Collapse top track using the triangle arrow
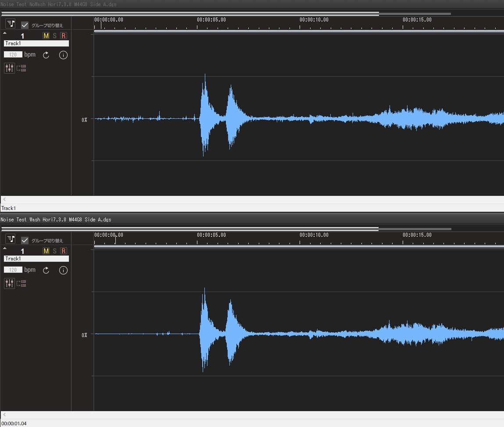Viewport: 504px width, 427px height. [x=5, y=33]
